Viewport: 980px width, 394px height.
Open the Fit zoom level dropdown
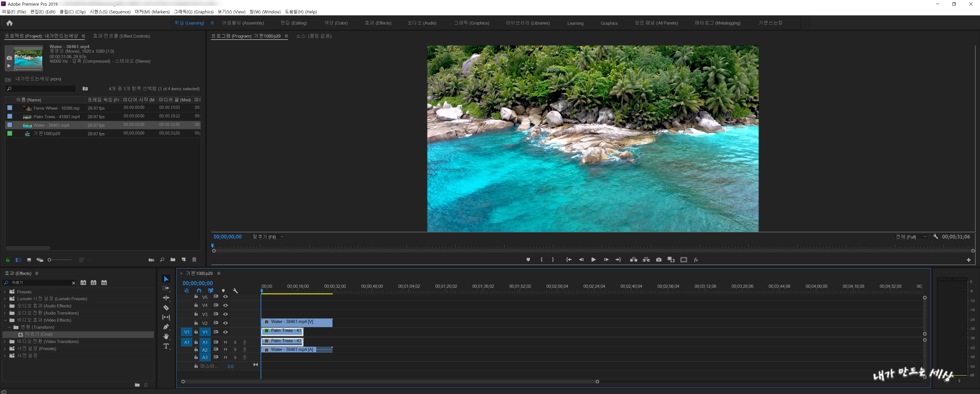click(x=268, y=237)
